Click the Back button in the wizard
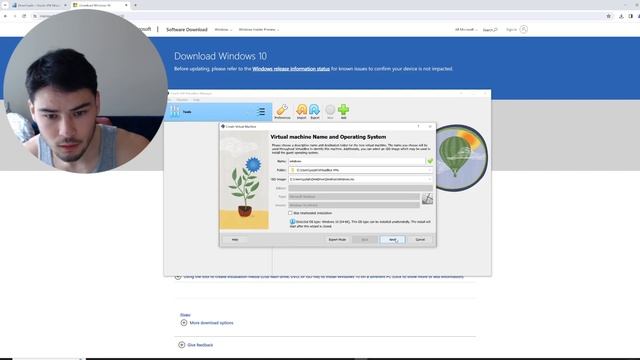Screen dimensions: 640x360 (364, 240)
